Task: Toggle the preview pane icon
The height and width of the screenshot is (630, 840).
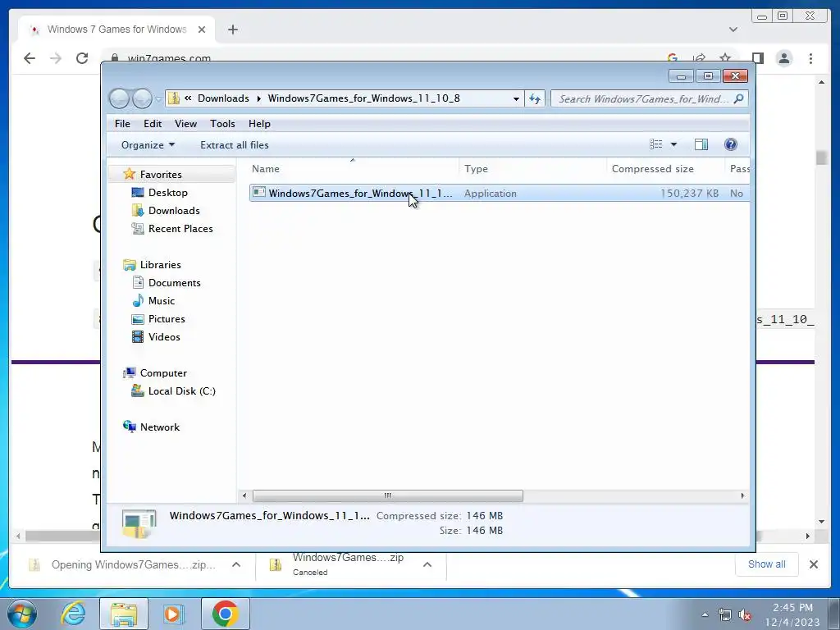Action: point(701,144)
